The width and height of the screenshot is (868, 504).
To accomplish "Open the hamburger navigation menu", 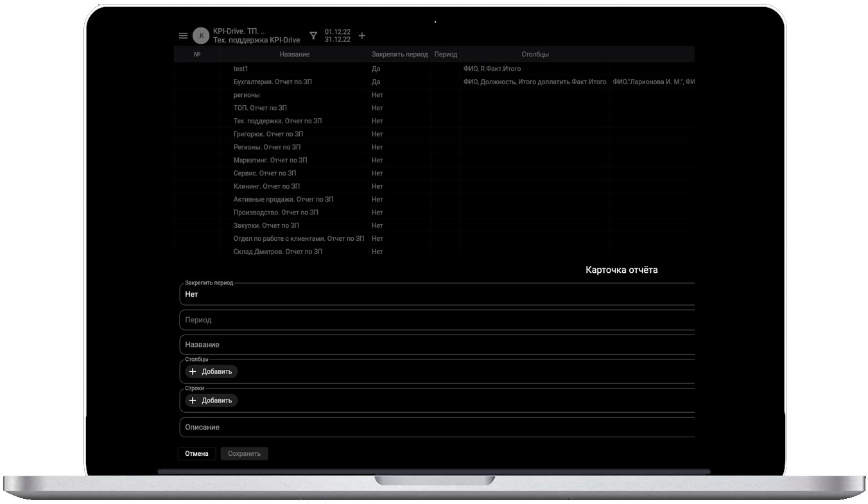I will pos(183,36).
